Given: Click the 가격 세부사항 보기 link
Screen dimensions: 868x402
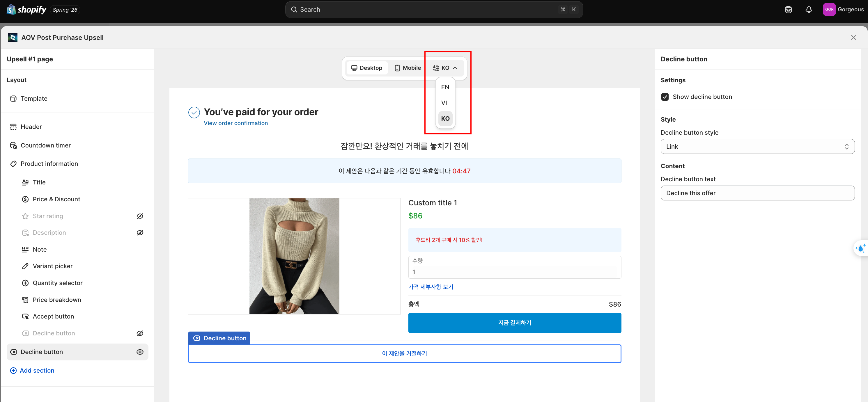Looking at the screenshot, I should tap(431, 287).
